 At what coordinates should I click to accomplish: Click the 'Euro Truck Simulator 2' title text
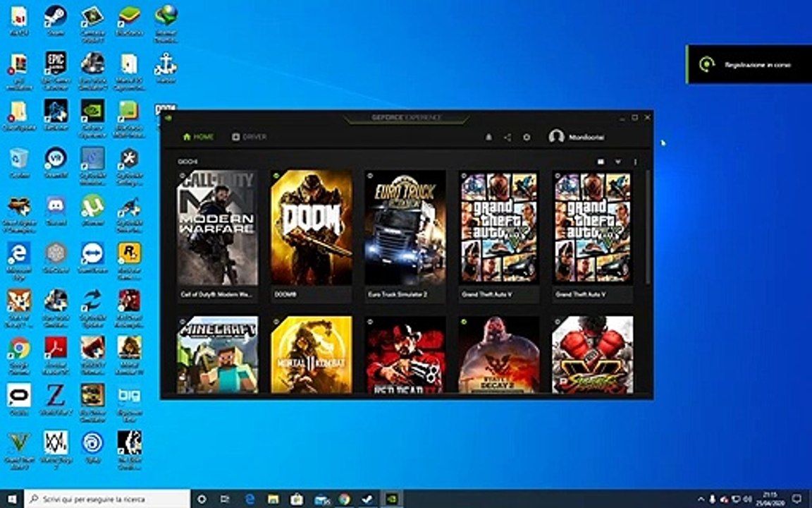click(398, 294)
